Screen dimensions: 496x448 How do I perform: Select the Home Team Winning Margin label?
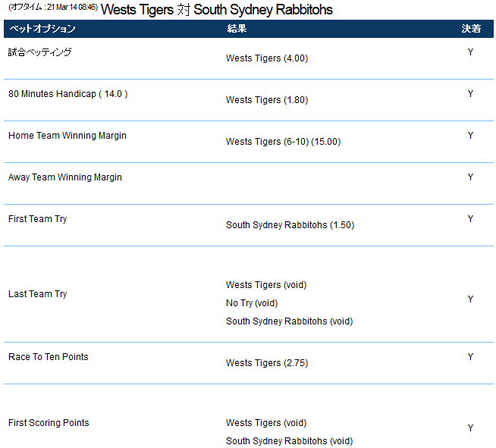tap(67, 136)
